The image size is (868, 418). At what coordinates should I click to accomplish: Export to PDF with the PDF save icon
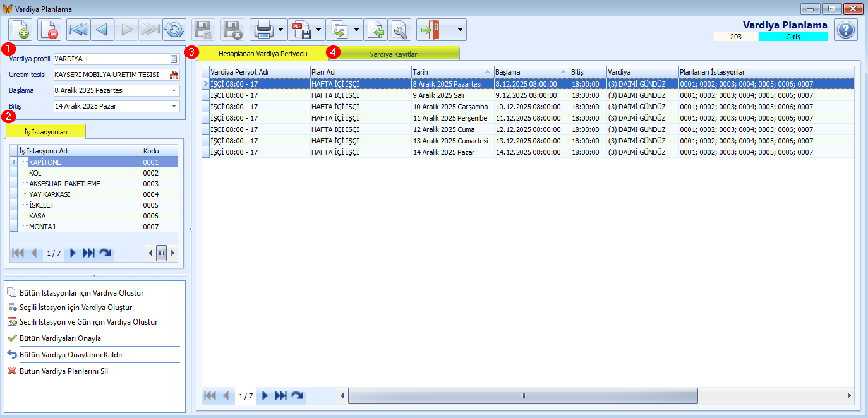point(301,30)
